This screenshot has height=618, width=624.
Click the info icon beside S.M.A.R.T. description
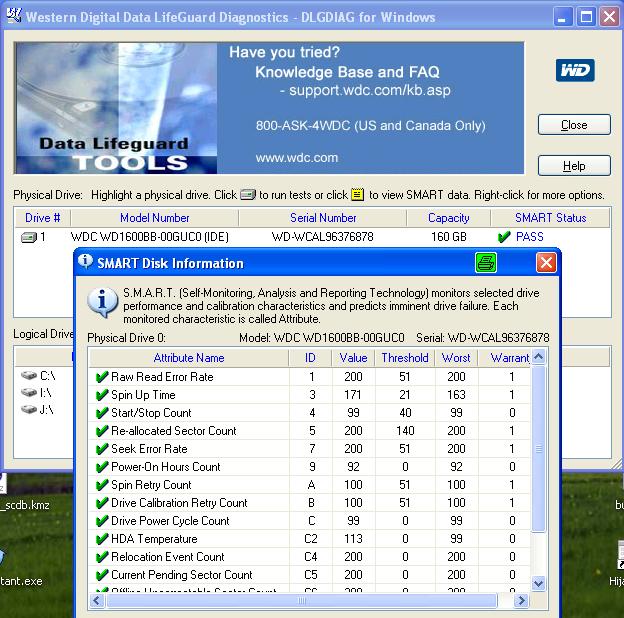[x=103, y=302]
